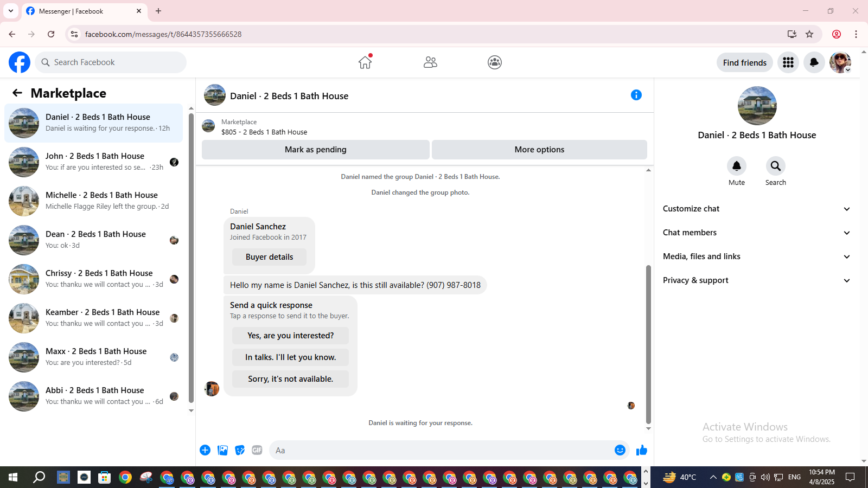View site information icon in address bar
The width and height of the screenshot is (868, 488).
click(x=74, y=34)
